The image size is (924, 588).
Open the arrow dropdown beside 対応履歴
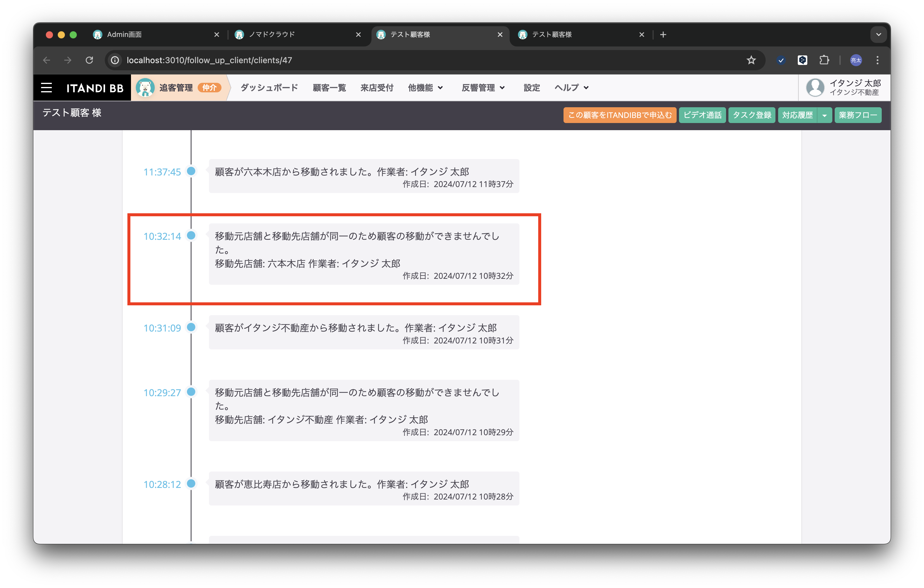(x=824, y=115)
